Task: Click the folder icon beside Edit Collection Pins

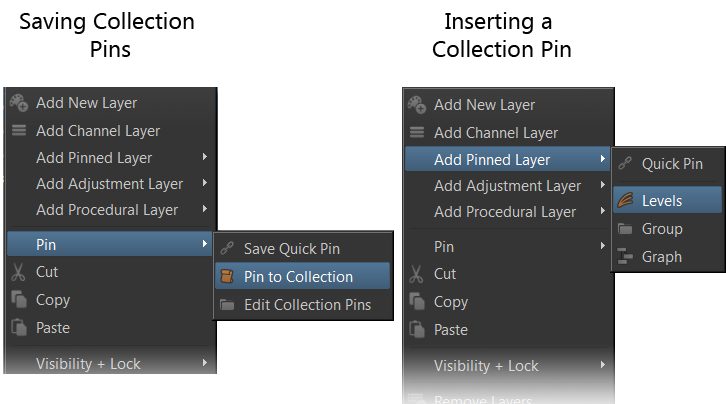Action: pyautogui.click(x=226, y=305)
